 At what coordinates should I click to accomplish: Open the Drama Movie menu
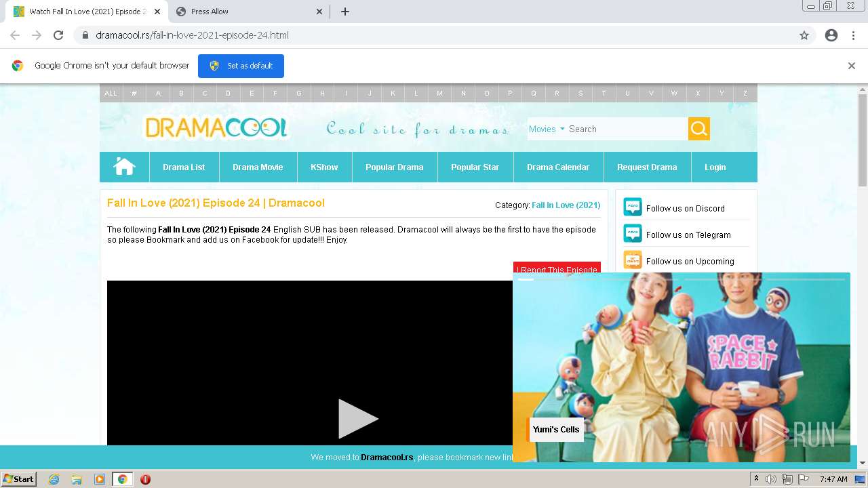[258, 167]
